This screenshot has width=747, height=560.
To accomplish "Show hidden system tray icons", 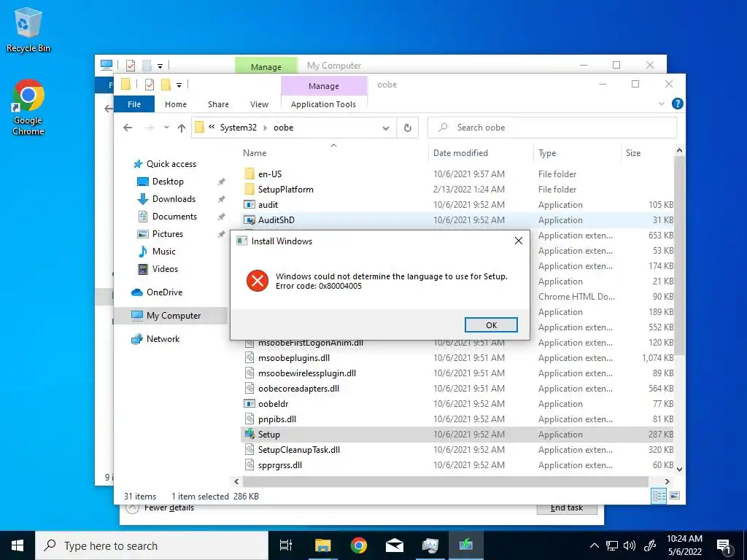I will tap(594, 545).
